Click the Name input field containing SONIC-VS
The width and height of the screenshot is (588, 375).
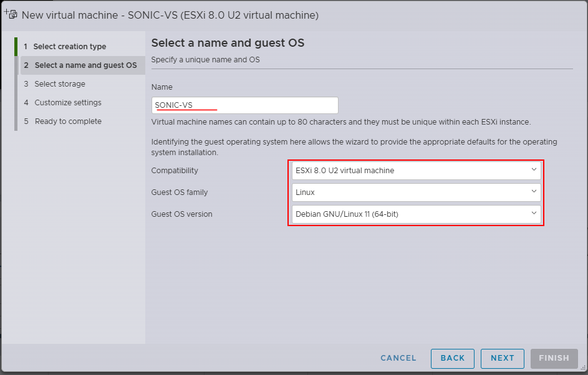tap(245, 105)
